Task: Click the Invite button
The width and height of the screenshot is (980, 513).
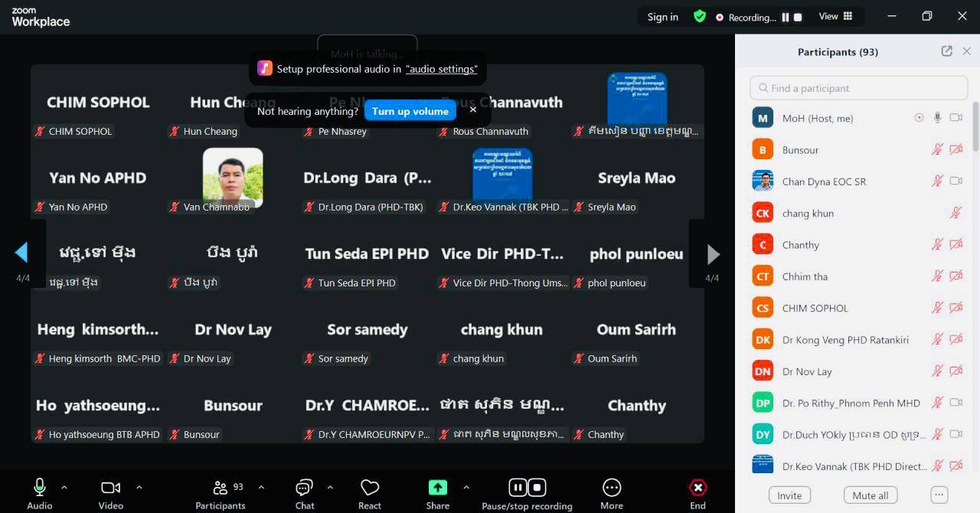Action: [x=789, y=495]
